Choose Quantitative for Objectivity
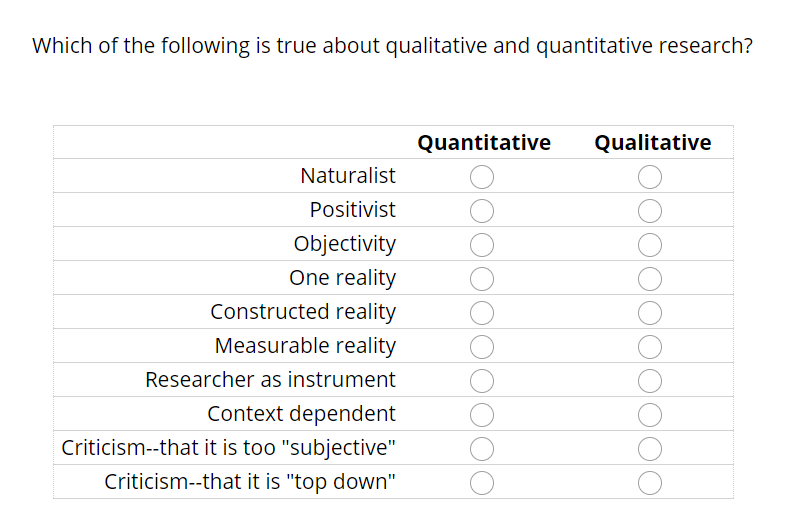 pos(482,245)
